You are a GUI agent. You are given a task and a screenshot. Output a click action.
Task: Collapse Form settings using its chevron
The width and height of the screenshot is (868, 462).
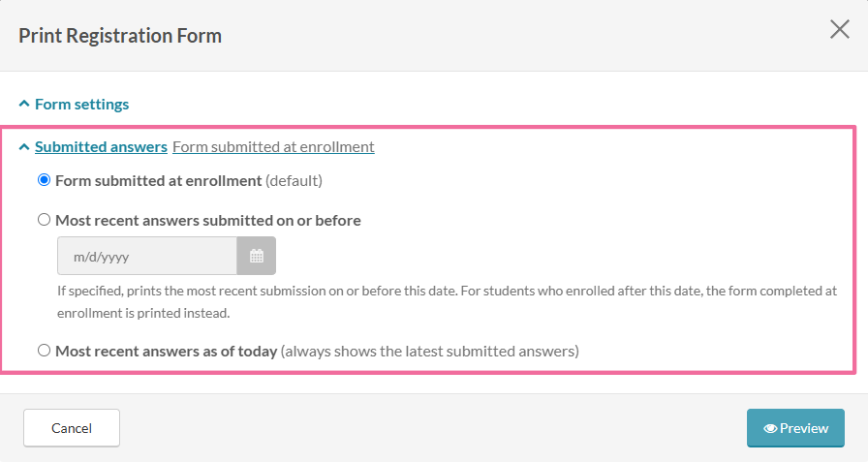24,104
